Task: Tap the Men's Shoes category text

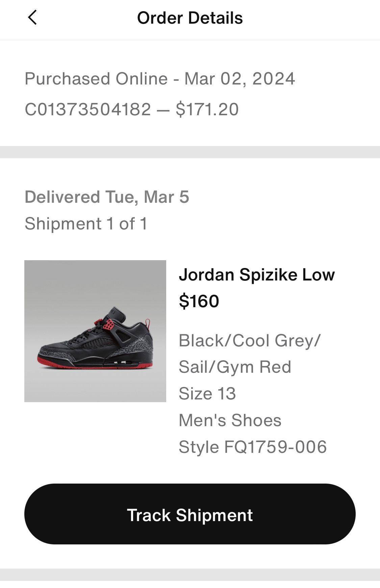Action: 230,420
